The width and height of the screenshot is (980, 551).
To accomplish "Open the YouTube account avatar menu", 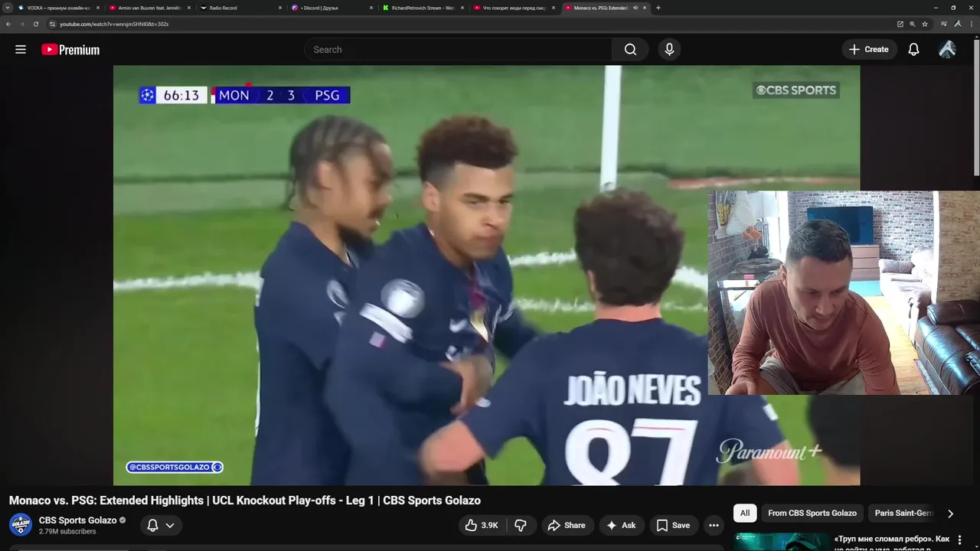I will (947, 50).
